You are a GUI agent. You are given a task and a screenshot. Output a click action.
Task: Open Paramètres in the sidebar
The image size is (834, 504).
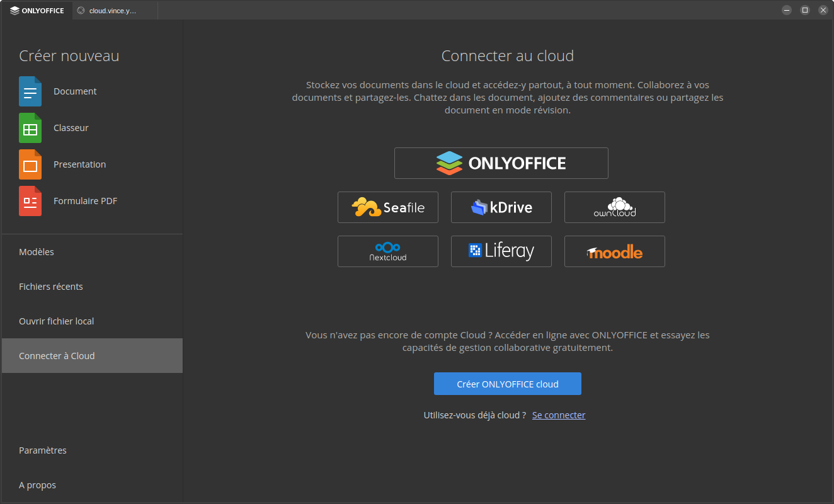(43, 450)
